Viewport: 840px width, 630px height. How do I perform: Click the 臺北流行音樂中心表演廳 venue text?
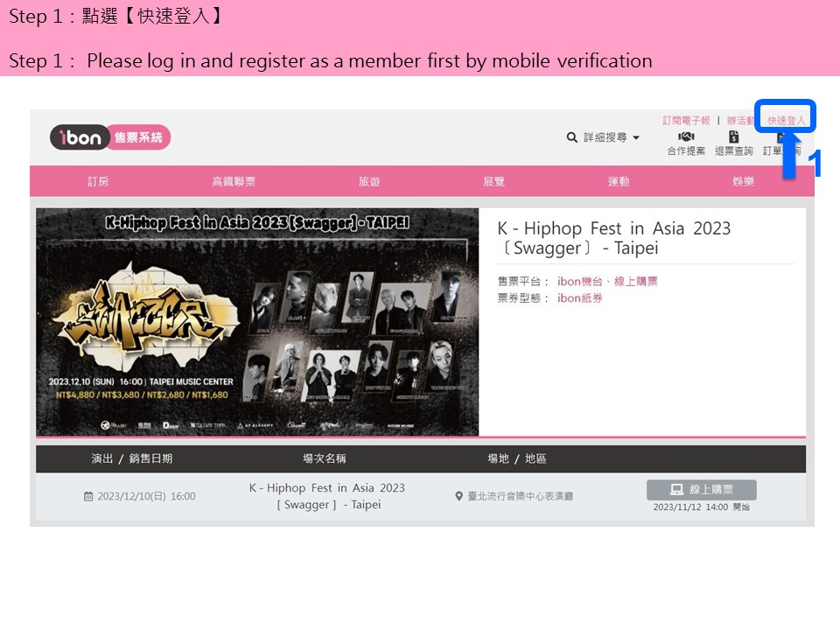click(x=520, y=496)
